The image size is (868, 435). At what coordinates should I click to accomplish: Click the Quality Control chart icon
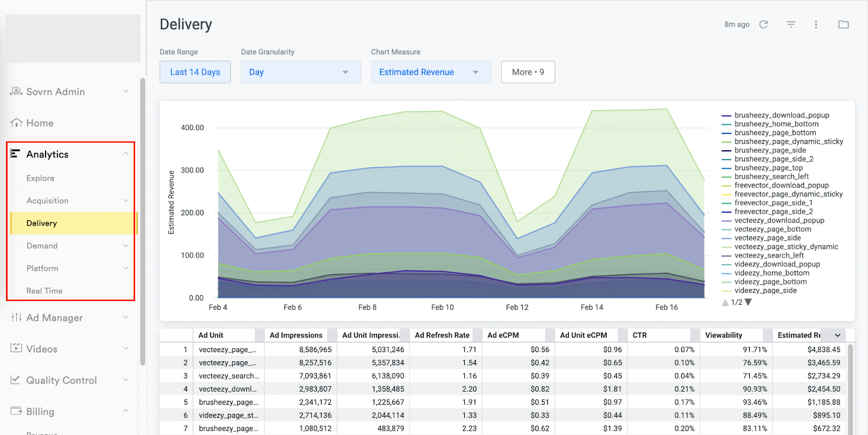click(x=16, y=380)
